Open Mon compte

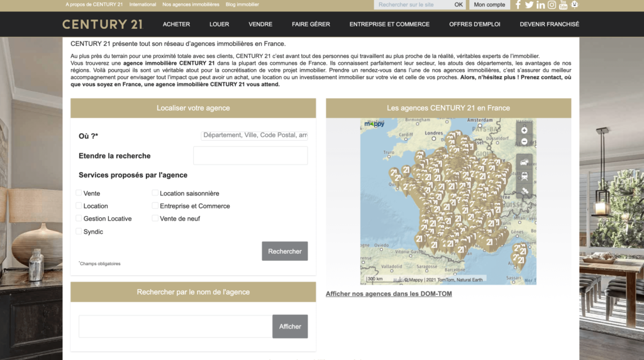point(489,4)
